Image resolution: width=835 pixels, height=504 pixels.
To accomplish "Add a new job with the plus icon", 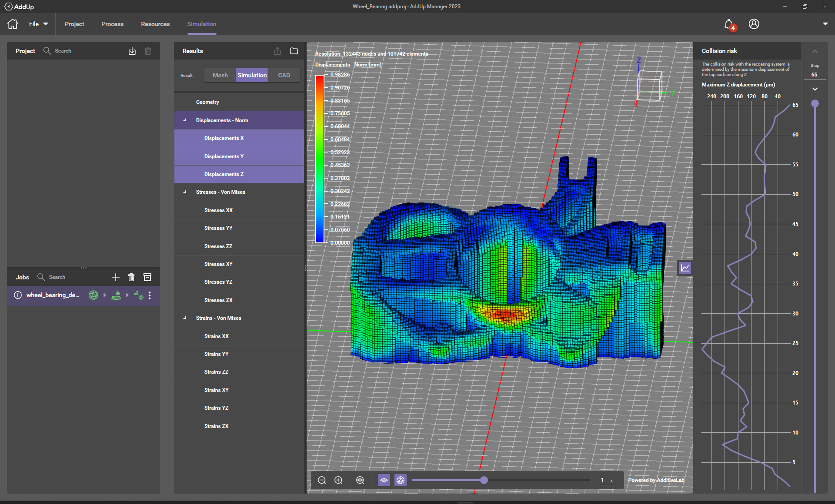I will point(115,277).
